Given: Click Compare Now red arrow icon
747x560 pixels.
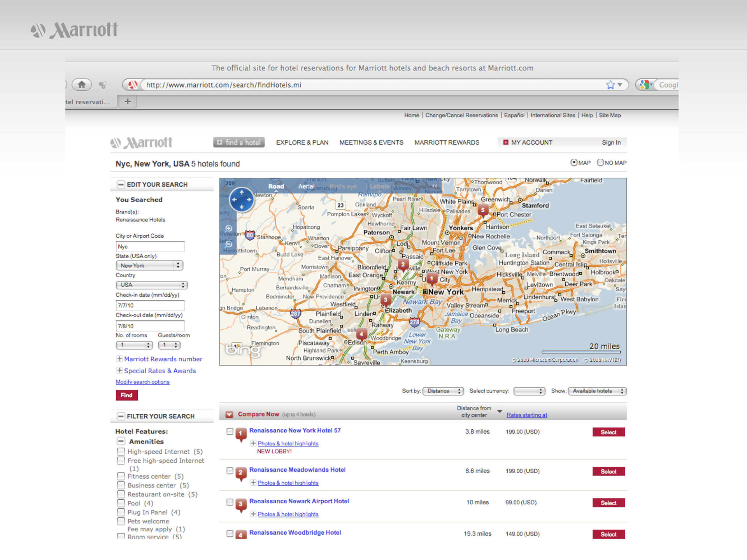Looking at the screenshot, I should pyautogui.click(x=230, y=415).
